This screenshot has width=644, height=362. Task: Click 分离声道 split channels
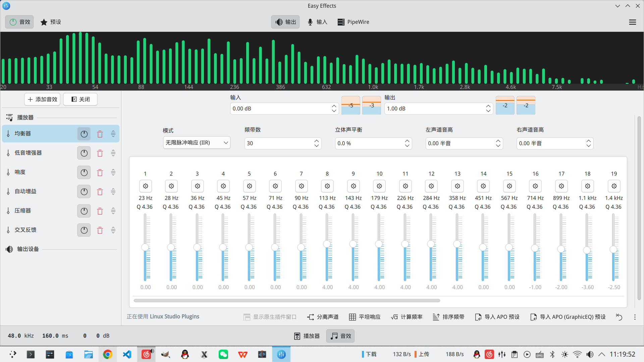click(323, 317)
